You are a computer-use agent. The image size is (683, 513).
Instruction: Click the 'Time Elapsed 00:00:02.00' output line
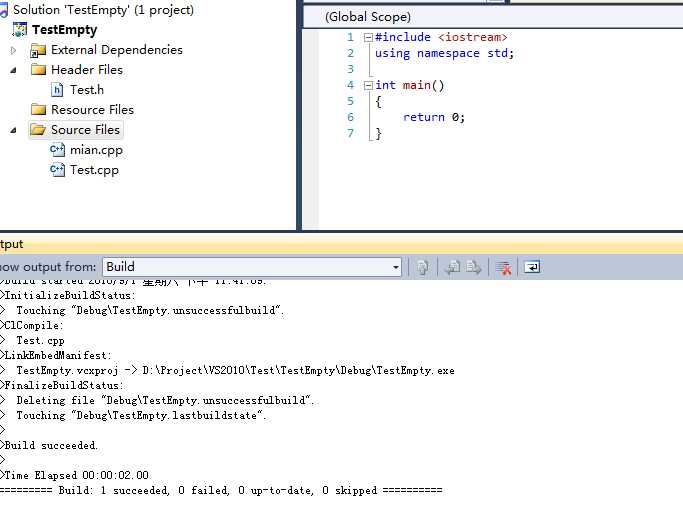tap(76, 475)
